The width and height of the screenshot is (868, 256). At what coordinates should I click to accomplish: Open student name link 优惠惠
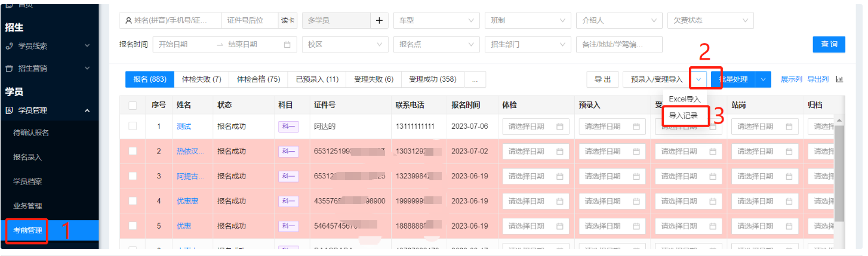click(187, 201)
